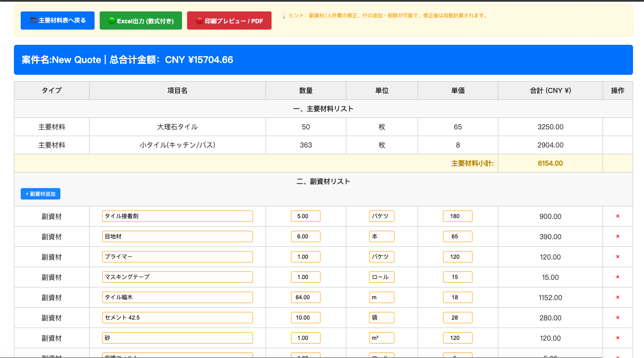644x358 pixels.
Task: Click 主要材料表へ戻る back button
Action: (57, 21)
